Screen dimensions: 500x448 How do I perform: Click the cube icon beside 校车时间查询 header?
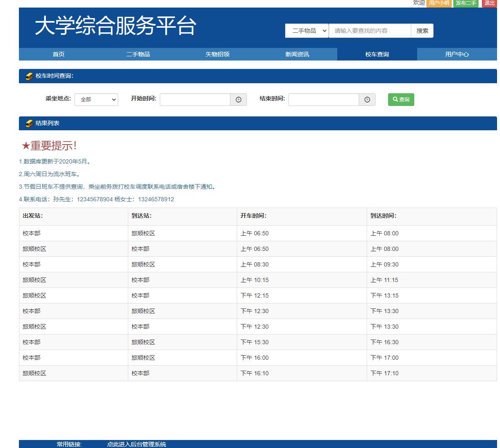(29, 76)
